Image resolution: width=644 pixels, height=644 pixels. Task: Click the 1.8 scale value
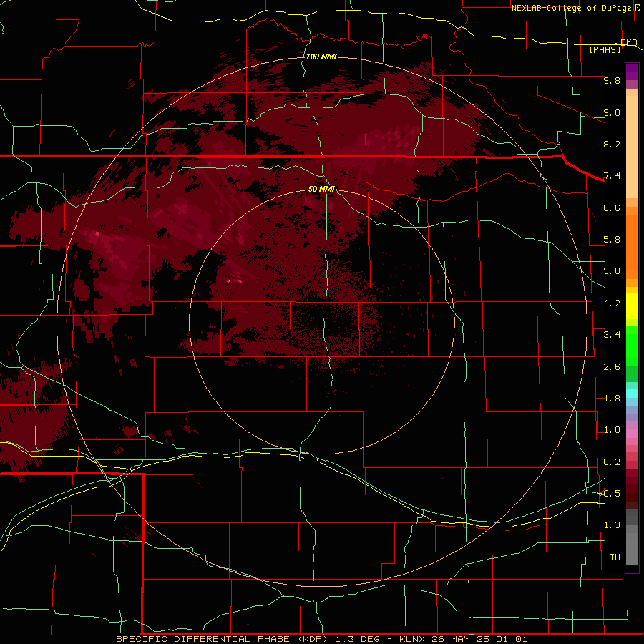click(612, 399)
